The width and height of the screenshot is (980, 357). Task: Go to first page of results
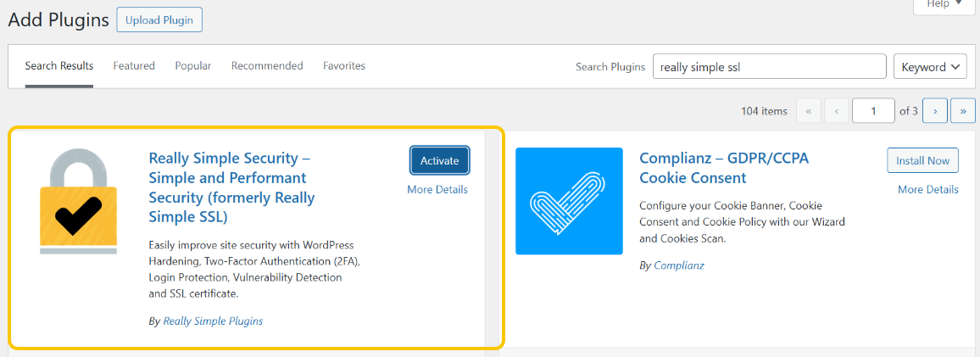tap(809, 111)
